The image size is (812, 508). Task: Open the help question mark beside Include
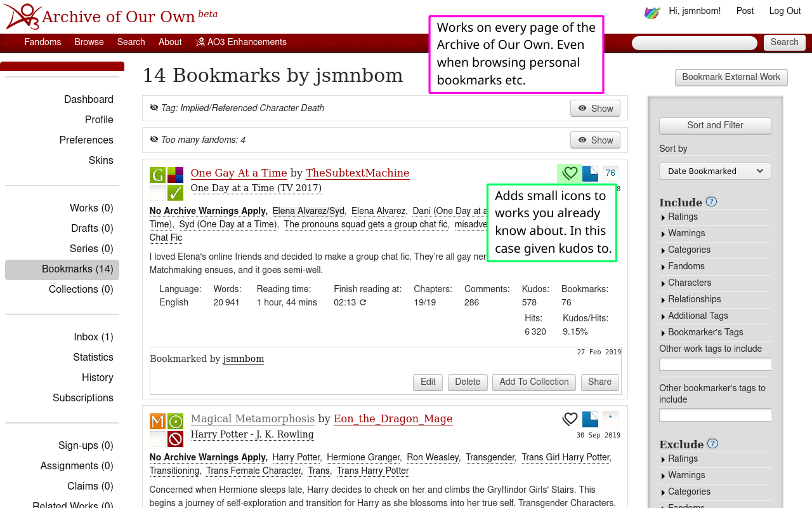click(711, 202)
